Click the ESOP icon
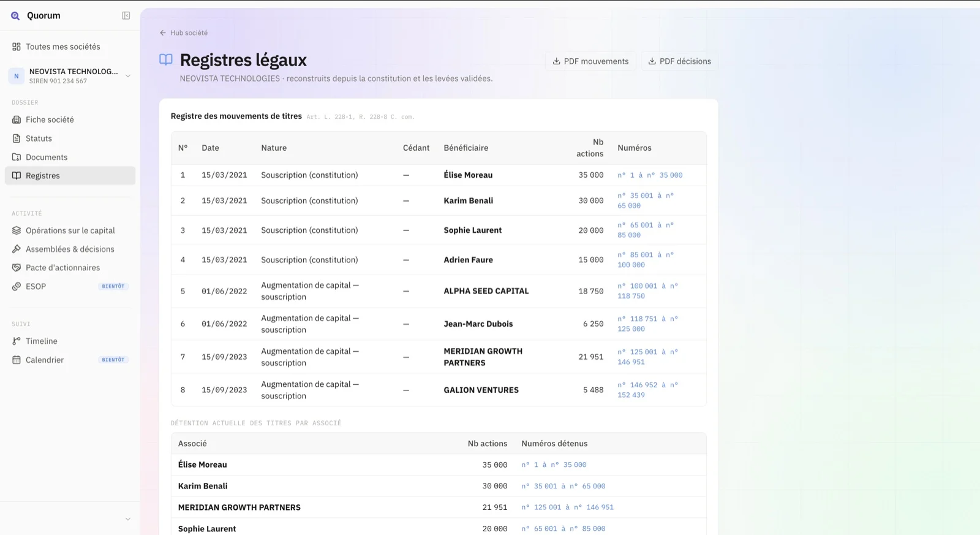 point(17,286)
